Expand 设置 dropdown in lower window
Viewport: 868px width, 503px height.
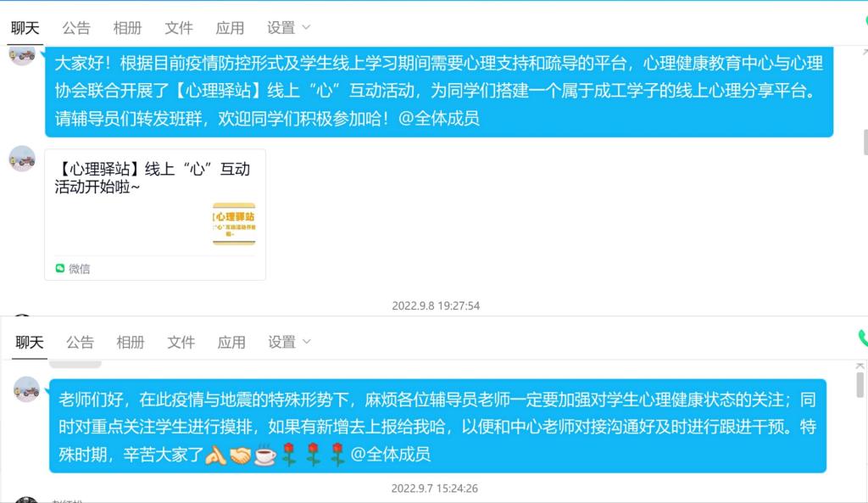(x=289, y=343)
